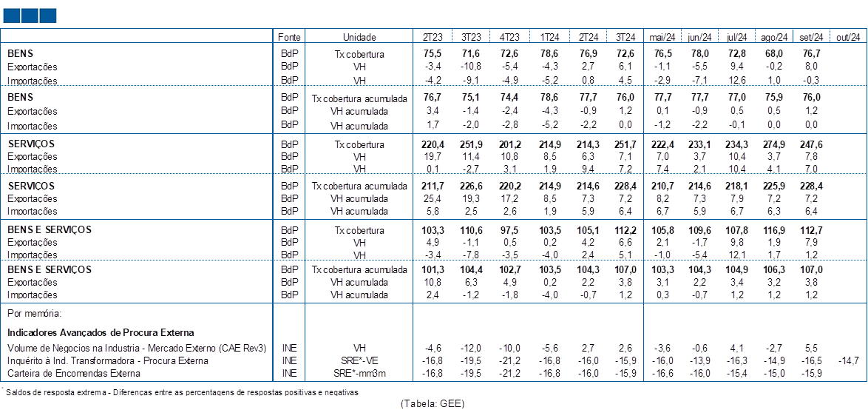
Task: Select the 3T24 column header
Action: pyautogui.click(x=625, y=37)
